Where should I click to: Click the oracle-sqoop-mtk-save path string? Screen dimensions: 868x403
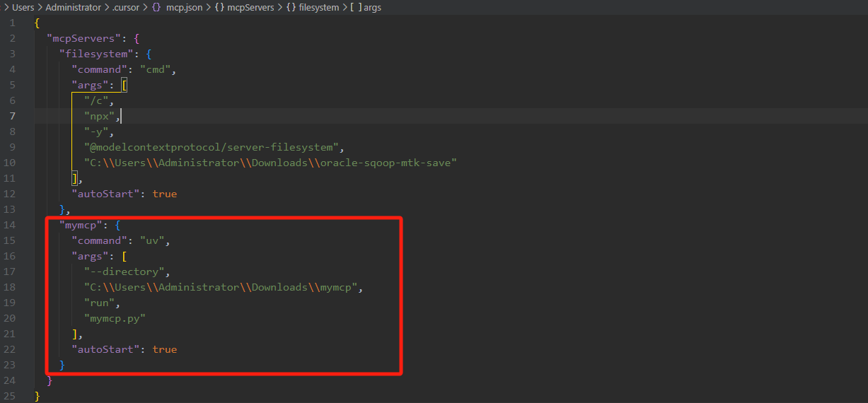(271, 163)
